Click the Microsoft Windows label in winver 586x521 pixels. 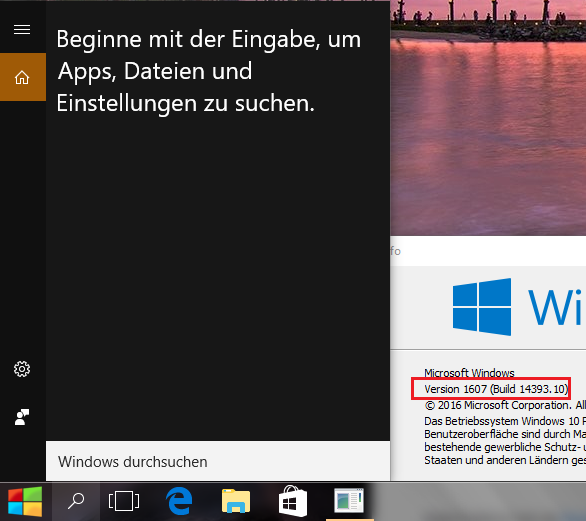coord(469,373)
